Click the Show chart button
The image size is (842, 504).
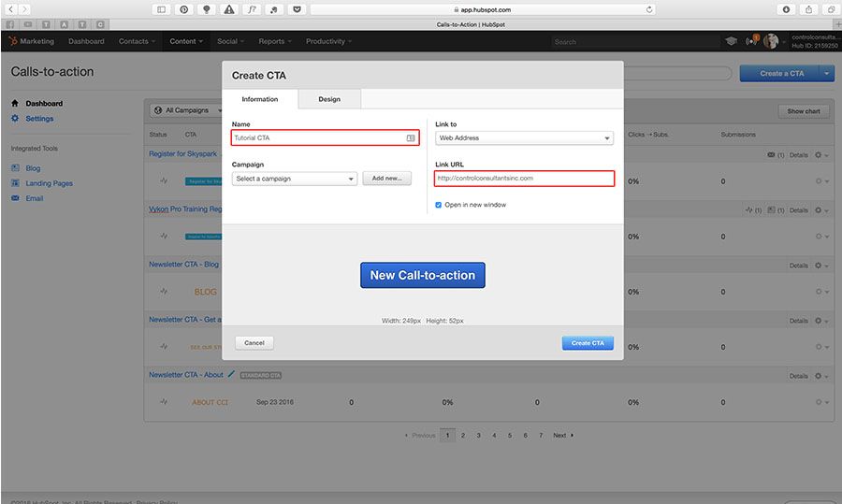804,111
